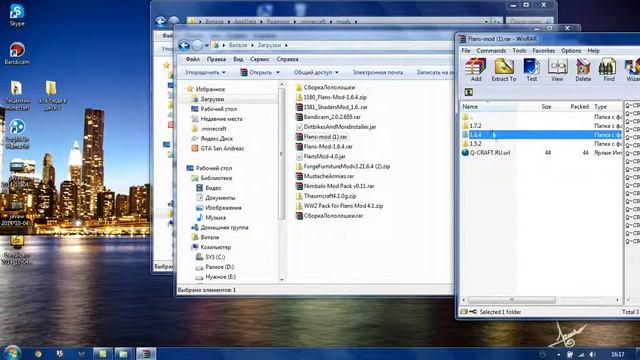Screen dimensions: 640x360
Task: Click the Открыть button in Explorer toolbar
Action: tap(256, 72)
